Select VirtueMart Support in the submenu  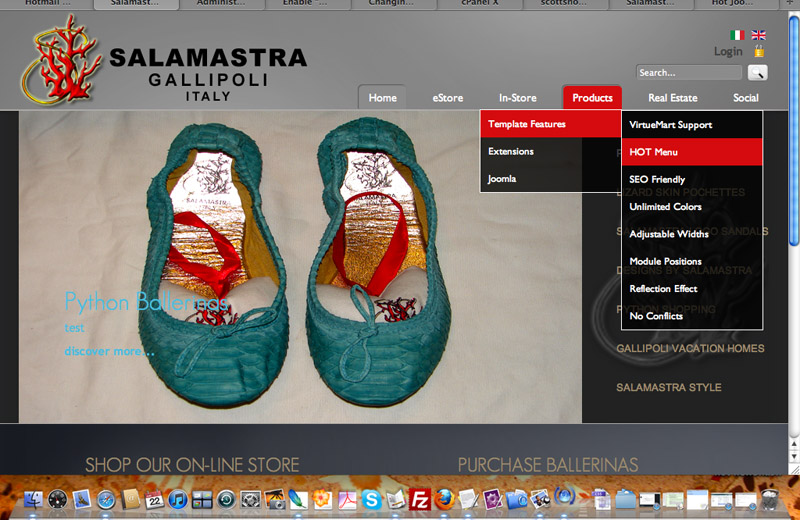[692, 125]
